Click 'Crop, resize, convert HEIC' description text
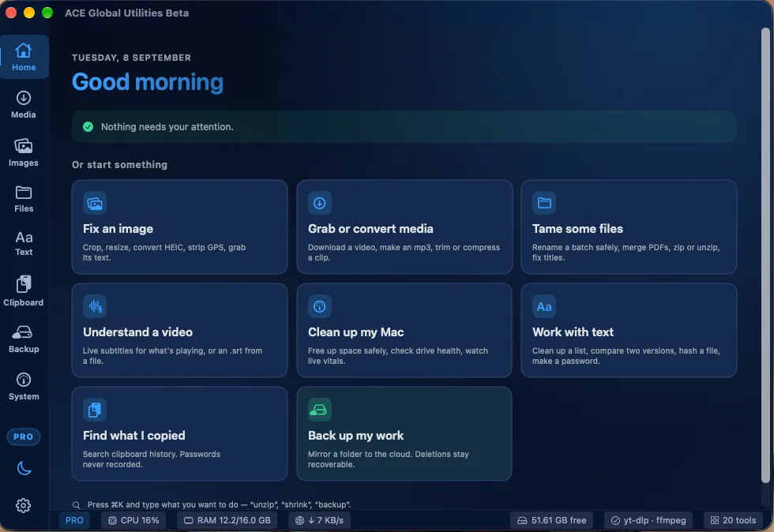 click(x=164, y=252)
